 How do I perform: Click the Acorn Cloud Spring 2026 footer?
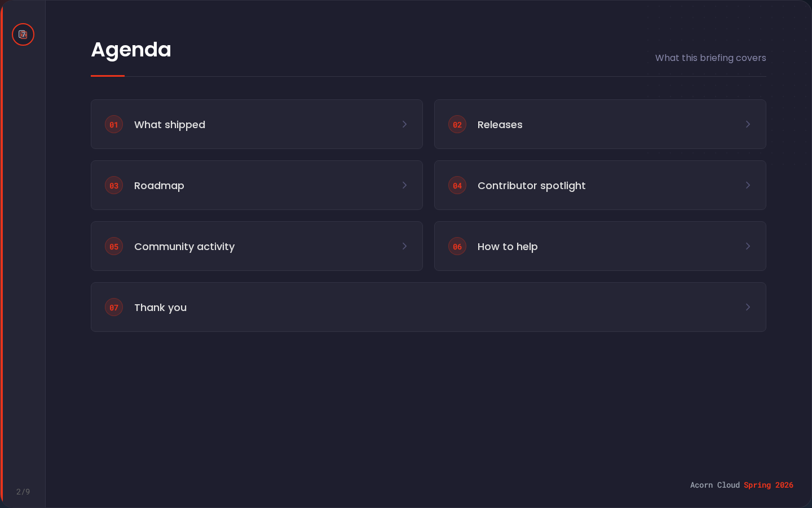[x=742, y=485]
